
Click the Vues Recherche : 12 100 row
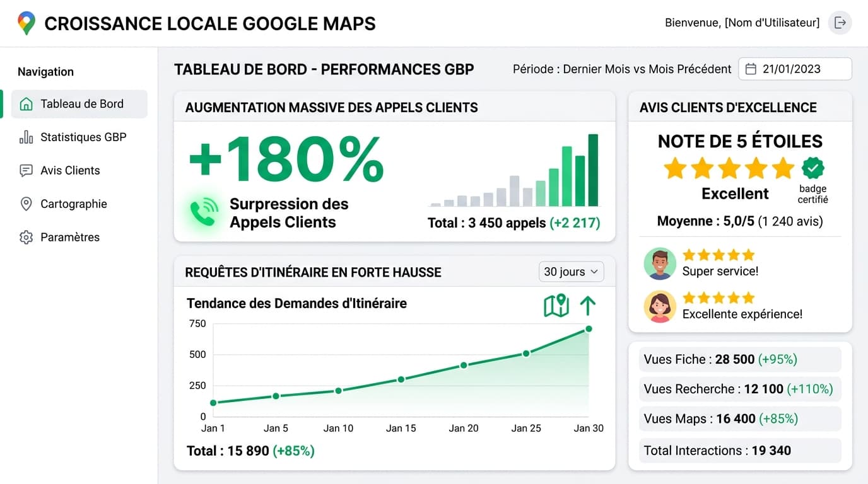(741, 389)
